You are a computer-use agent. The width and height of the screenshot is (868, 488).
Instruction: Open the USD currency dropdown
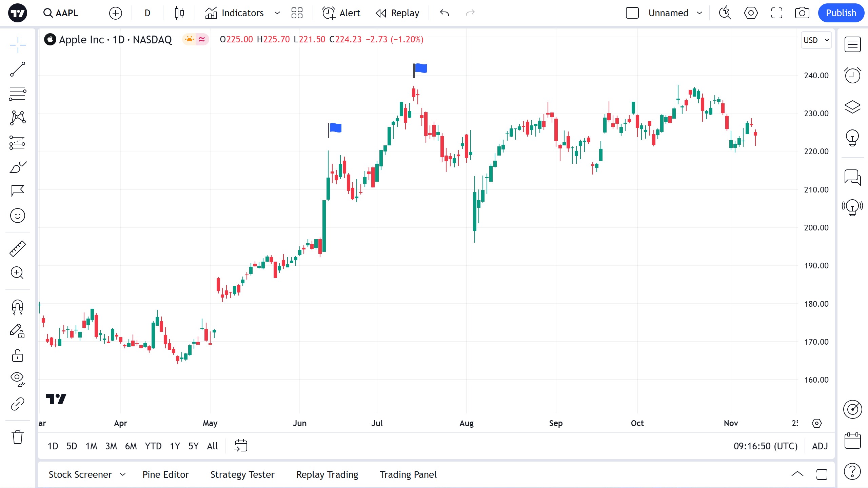click(x=816, y=40)
